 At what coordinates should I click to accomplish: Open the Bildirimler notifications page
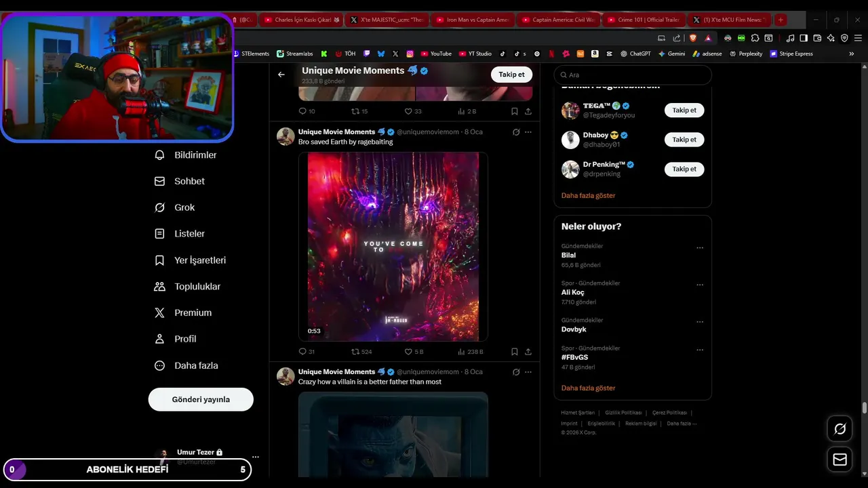(x=186, y=155)
